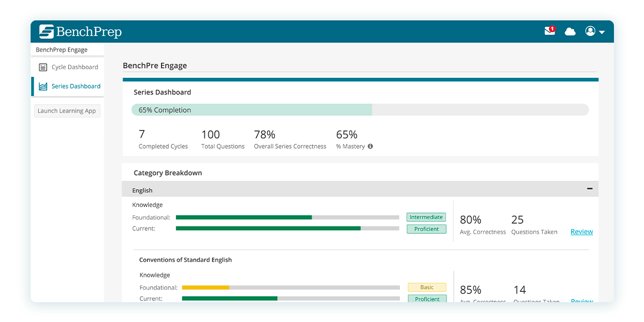Click the "100" Total Questions value
The height and width of the screenshot is (322, 644).
click(211, 134)
